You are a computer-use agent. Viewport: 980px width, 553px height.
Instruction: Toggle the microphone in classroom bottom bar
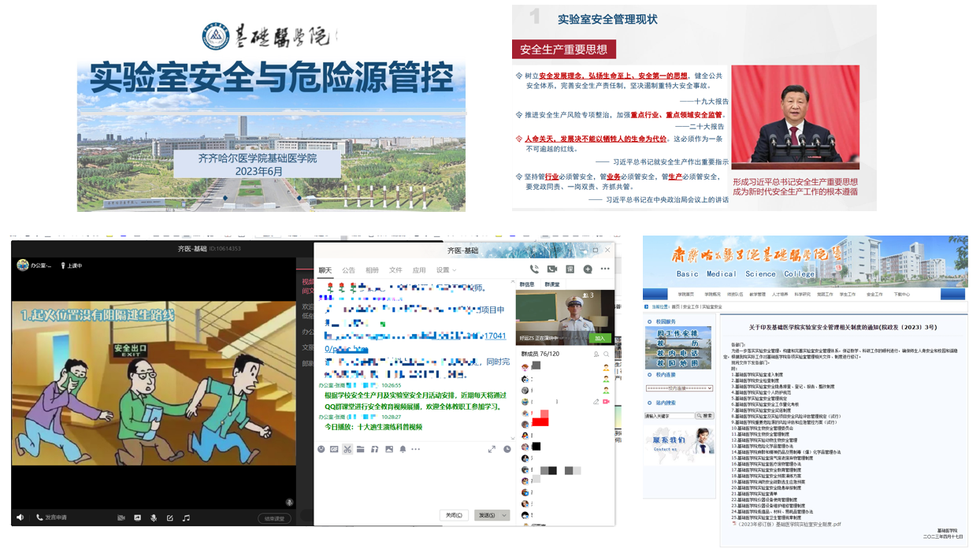(154, 518)
